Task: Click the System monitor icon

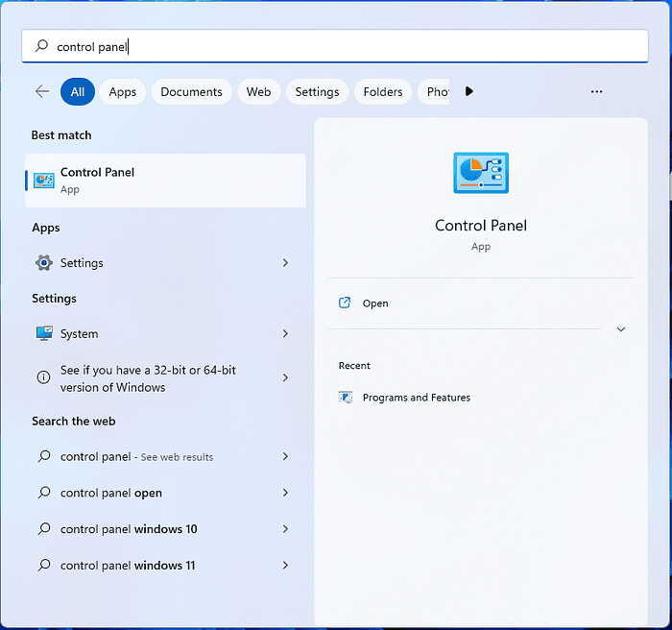Action: [43, 334]
